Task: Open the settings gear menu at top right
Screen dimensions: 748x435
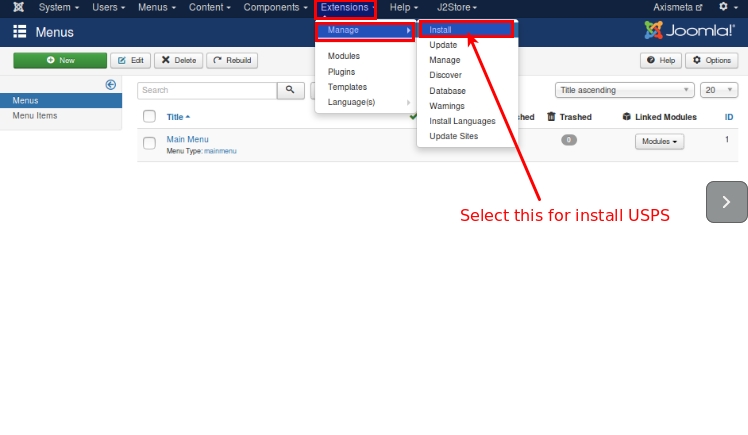Action: [728, 7]
